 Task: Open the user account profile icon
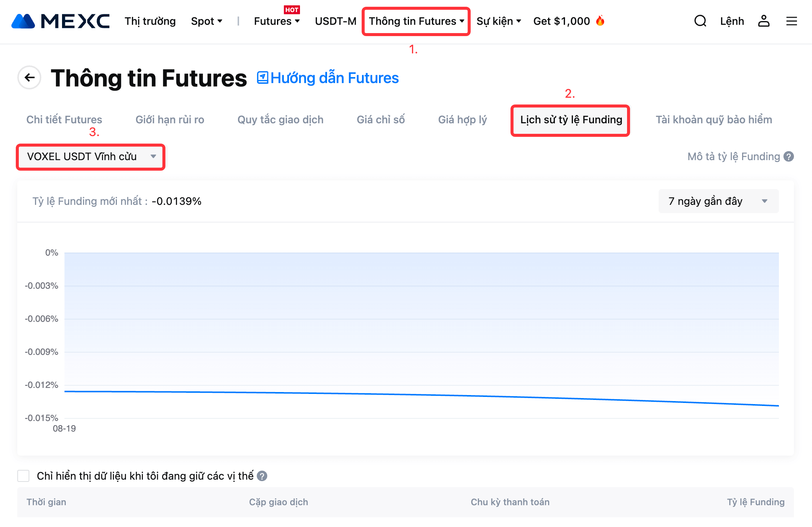coord(764,21)
